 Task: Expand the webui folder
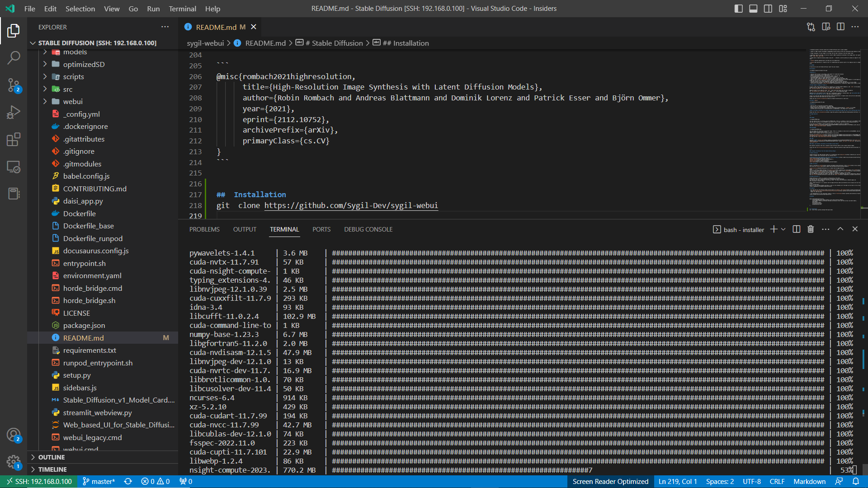103,102
